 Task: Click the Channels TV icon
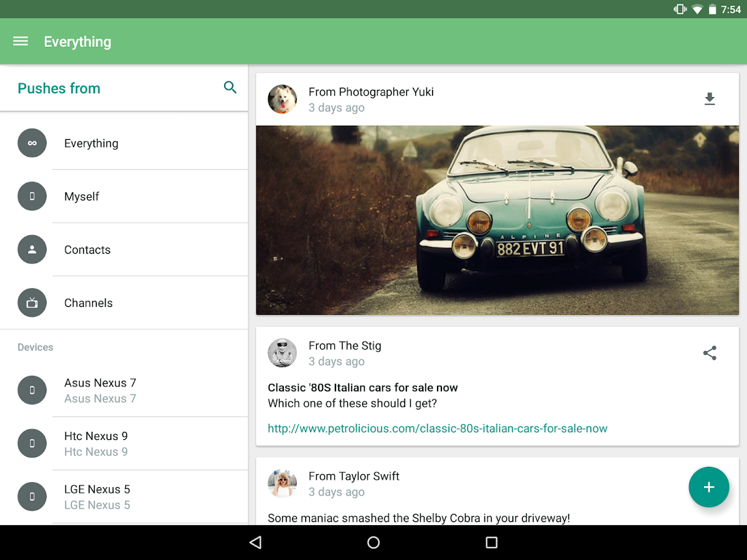pos(32,302)
